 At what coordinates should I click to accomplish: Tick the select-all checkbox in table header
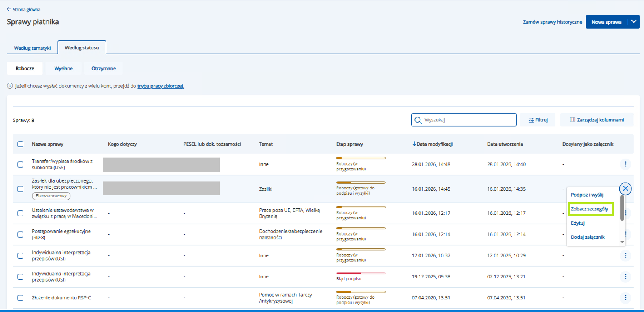pyautogui.click(x=21, y=144)
